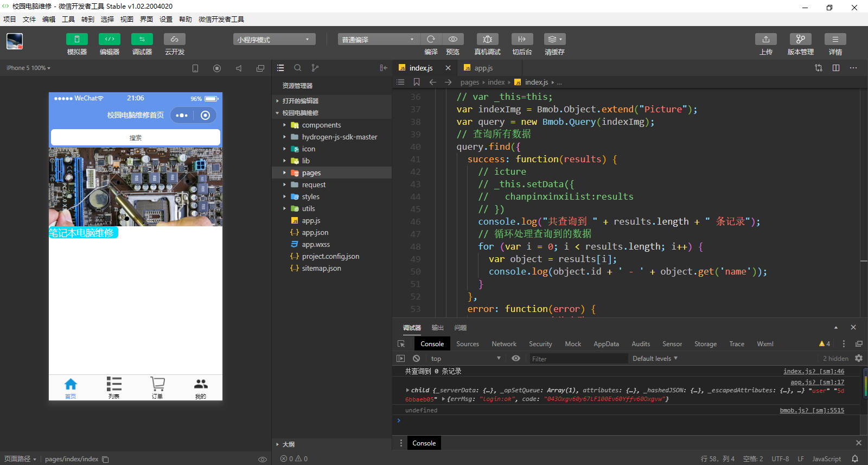Click the clear console icon
The width and height of the screenshot is (868, 465).
(x=416, y=359)
